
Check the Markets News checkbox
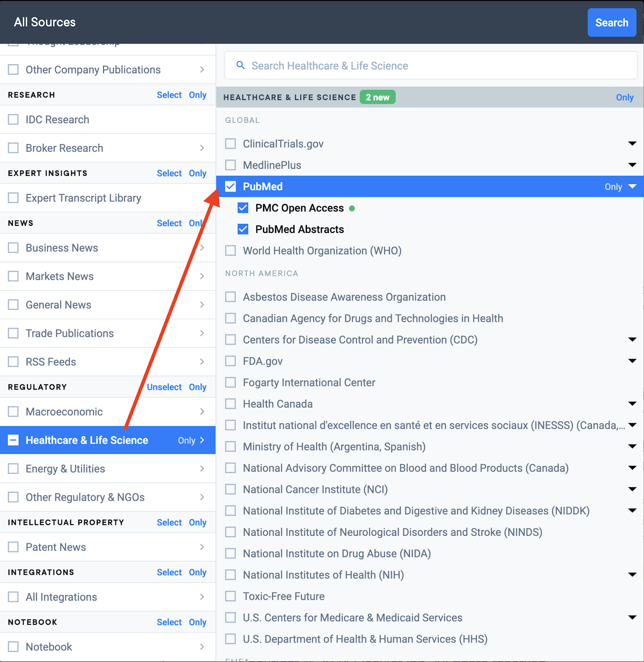coord(13,276)
